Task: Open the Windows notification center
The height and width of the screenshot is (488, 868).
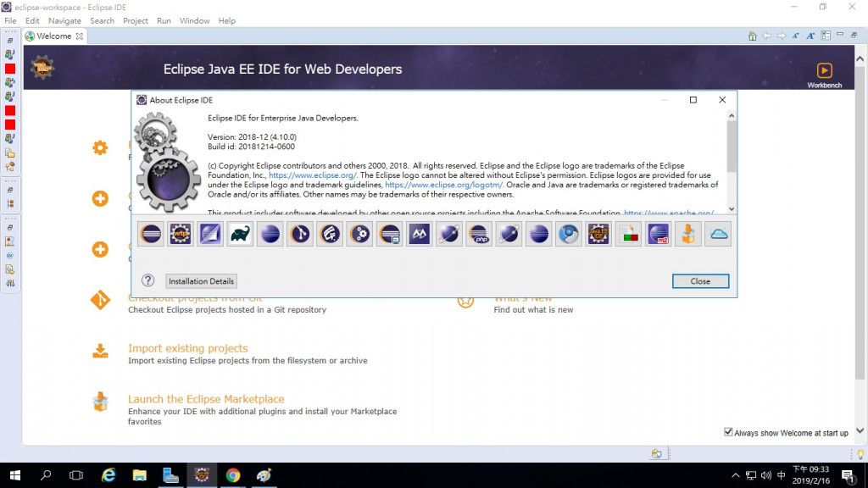Action: point(848,475)
